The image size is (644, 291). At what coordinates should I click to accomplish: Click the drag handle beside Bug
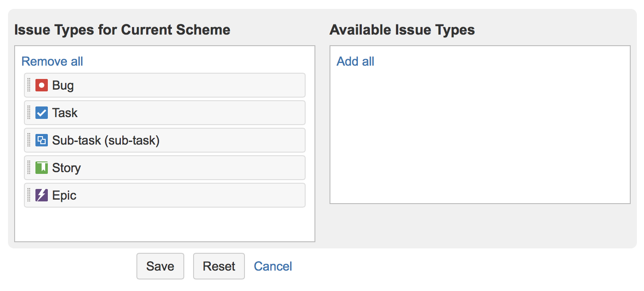click(x=29, y=85)
